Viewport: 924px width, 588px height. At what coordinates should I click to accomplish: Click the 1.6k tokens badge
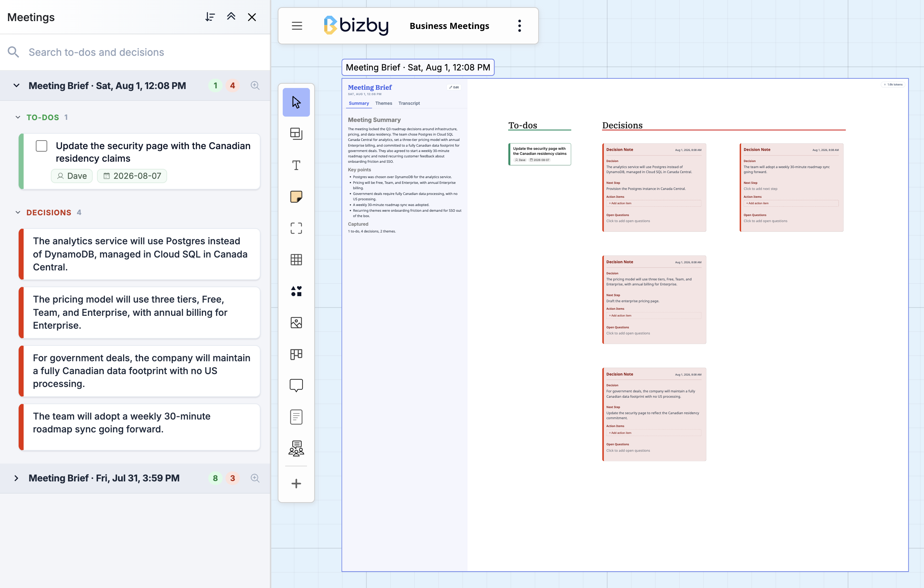pos(893,84)
